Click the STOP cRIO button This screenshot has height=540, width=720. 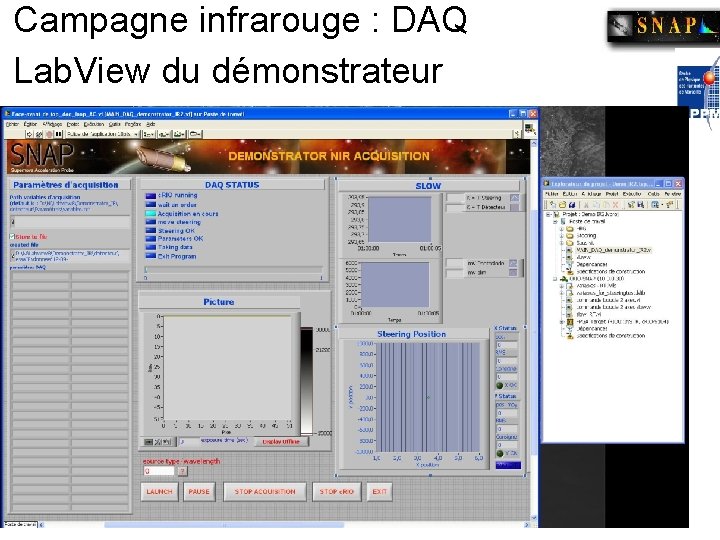[337, 492]
